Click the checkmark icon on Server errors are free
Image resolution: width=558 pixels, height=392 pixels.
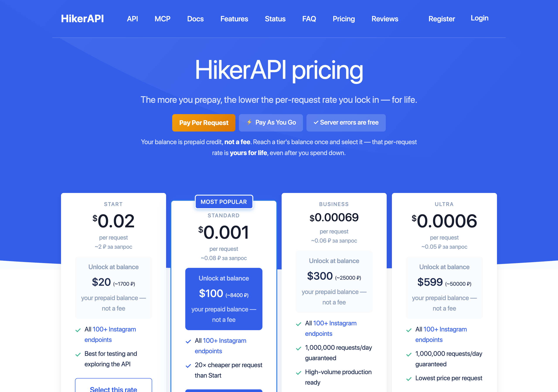click(x=316, y=122)
